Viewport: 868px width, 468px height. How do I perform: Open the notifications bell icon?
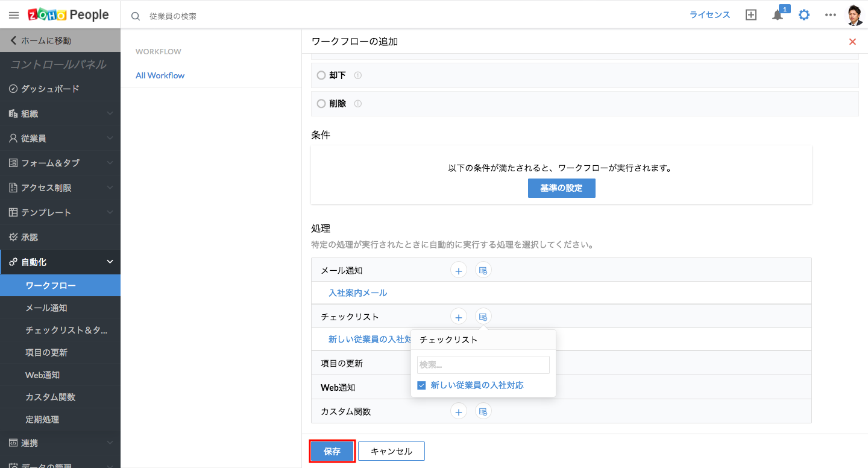click(778, 15)
